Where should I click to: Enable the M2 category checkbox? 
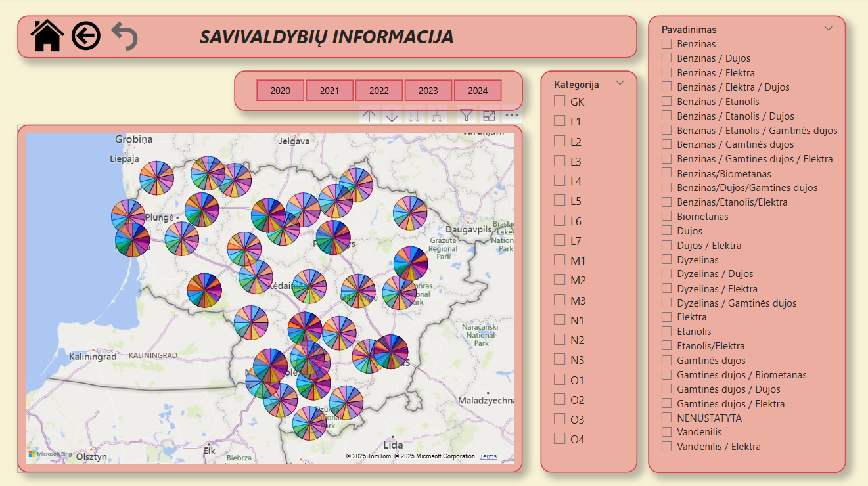[560, 280]
